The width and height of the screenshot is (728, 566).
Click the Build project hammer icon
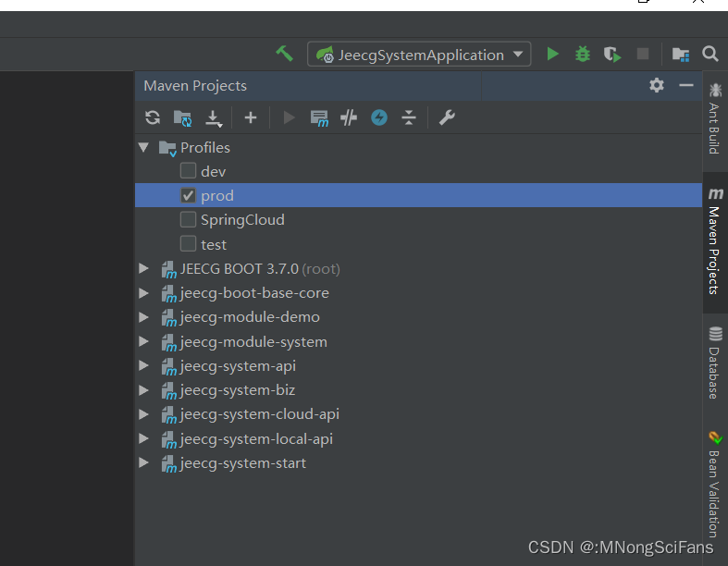pyautogui.click(x=284, y=54)
